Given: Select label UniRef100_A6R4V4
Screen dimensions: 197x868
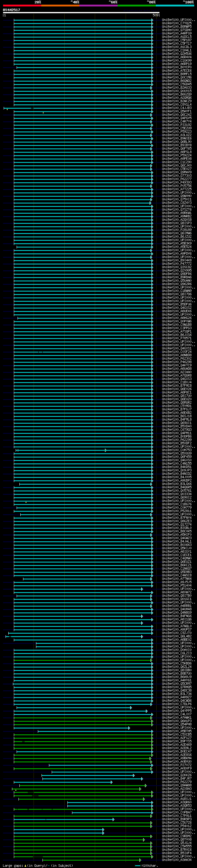Looking at the screenshot, I should (177, 57).
